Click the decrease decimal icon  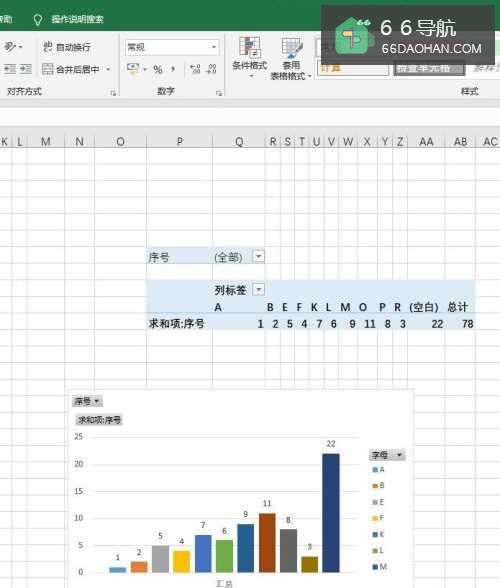click(212, 69)
